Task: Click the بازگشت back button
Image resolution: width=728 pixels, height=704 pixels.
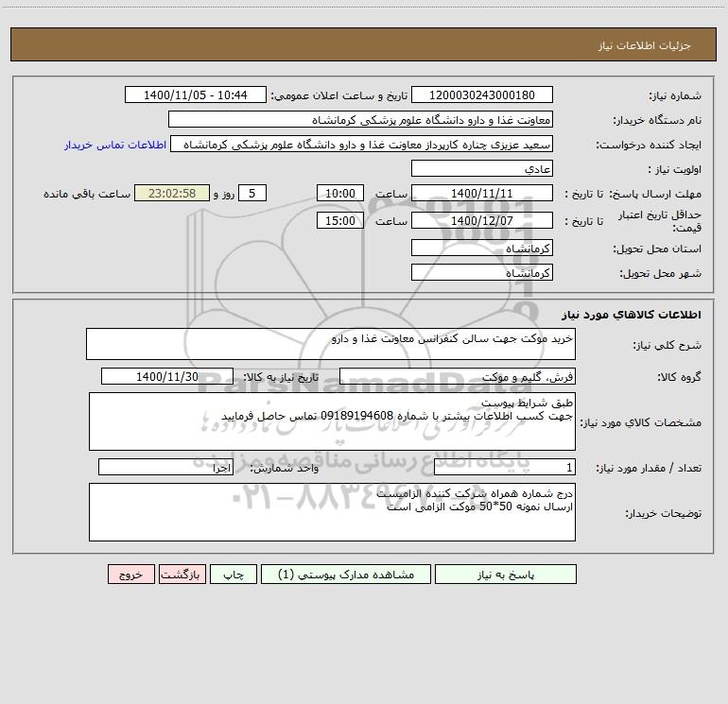Action: (x=182, y=575)
